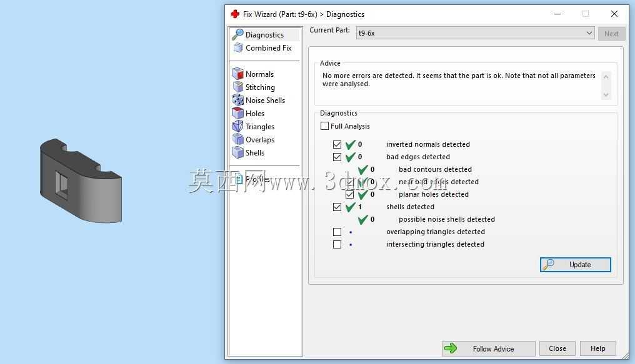Select the Combined Fix icon
The width and height of the screenshot is (635, 364).
point(238,47)
